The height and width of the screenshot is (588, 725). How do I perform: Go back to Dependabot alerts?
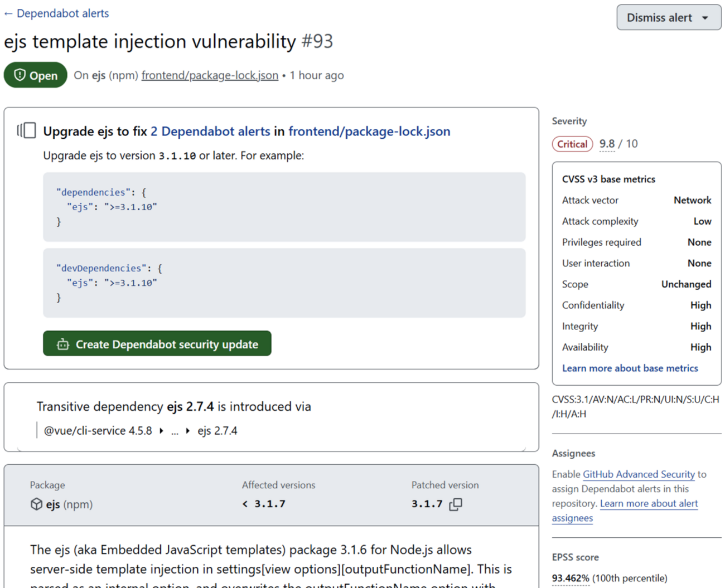pos(56,13)
